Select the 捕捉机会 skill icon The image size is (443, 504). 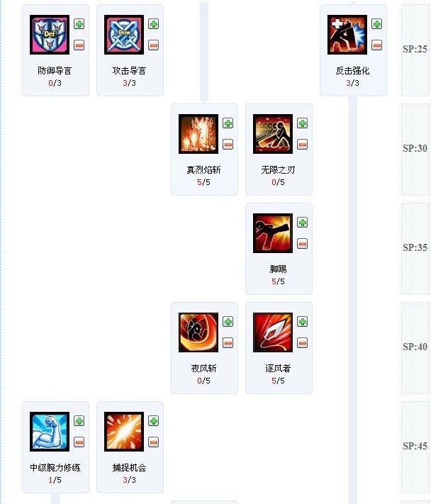(124, 432)
